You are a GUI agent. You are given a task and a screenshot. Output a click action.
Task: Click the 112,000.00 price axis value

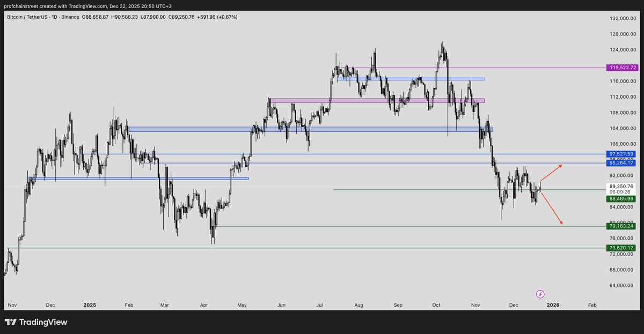[x=623, y=97]
